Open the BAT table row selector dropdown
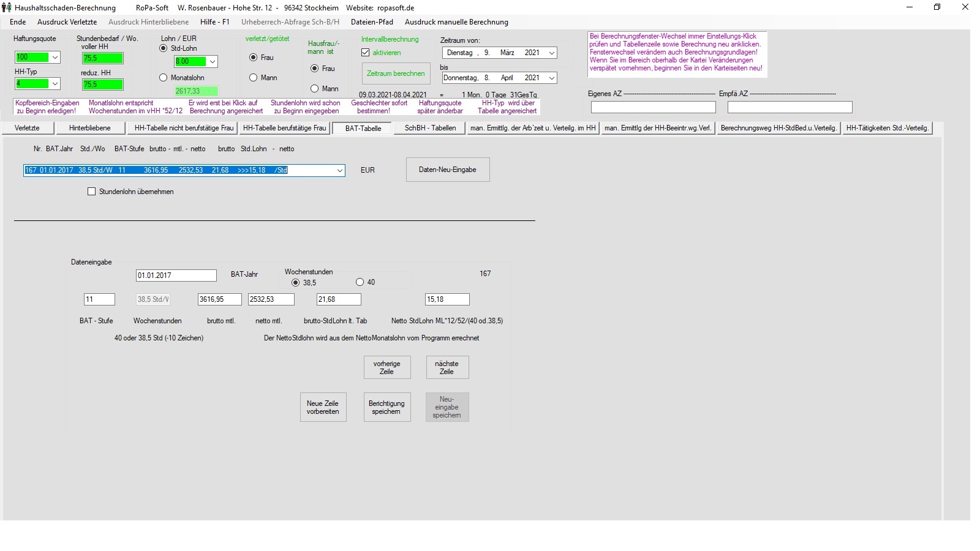Image resolution: width=980 pixels, height=551 pixels. [x=339, y=171]
